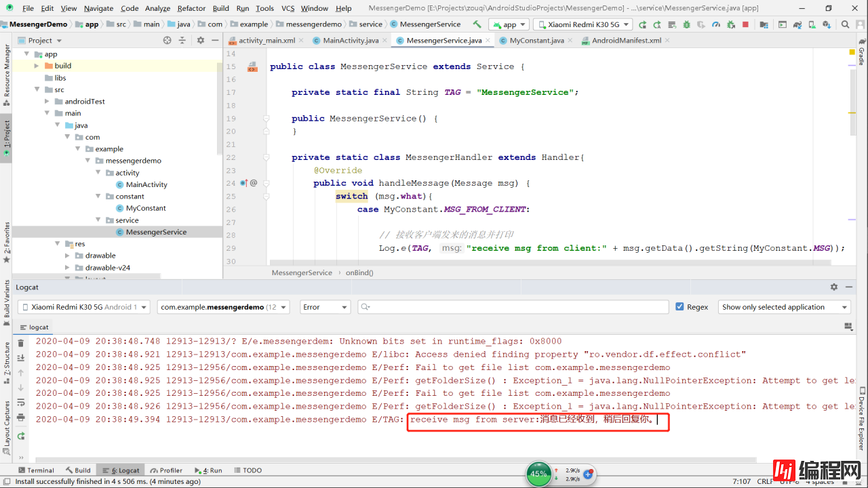
Task: Click the Profile app gauge icon
Action: click(716, 24)
